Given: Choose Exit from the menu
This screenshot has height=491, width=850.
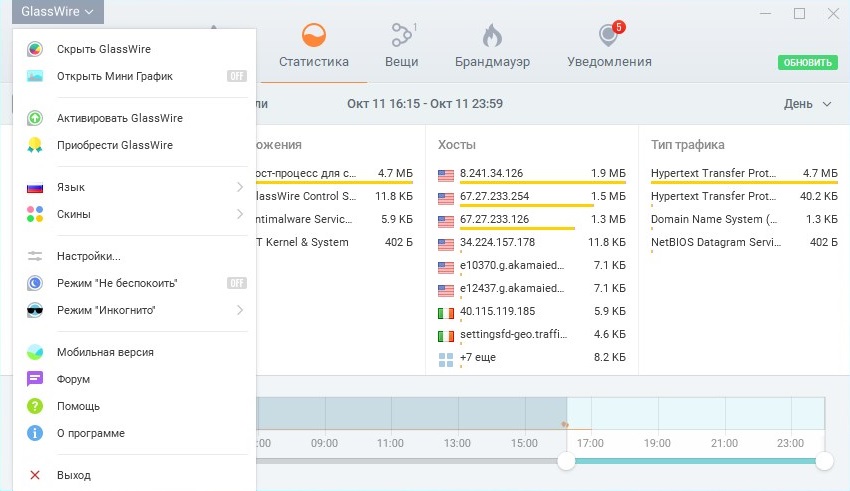Looking at the screenshot, I should point(74,475).
